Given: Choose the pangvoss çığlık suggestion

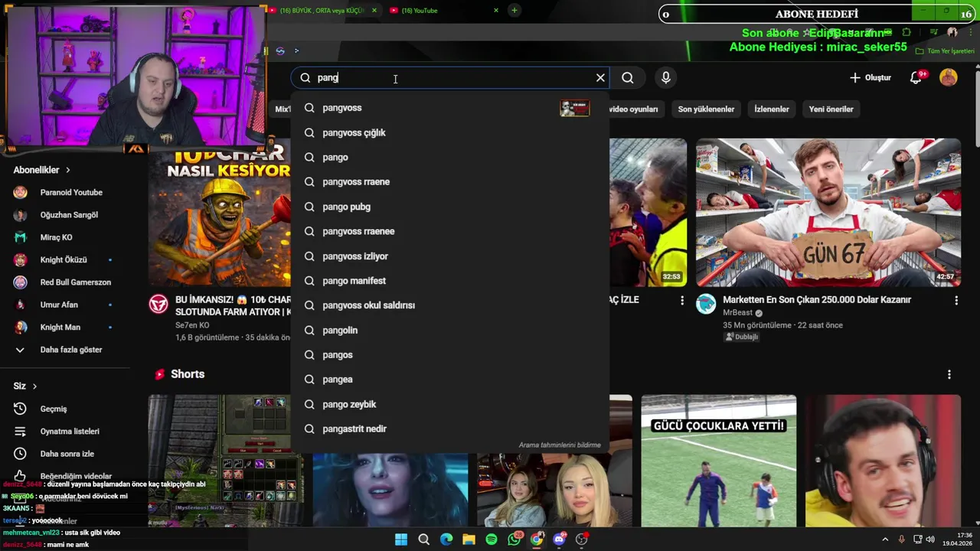Looking at the screenshot, I should (x=449, y=132).
